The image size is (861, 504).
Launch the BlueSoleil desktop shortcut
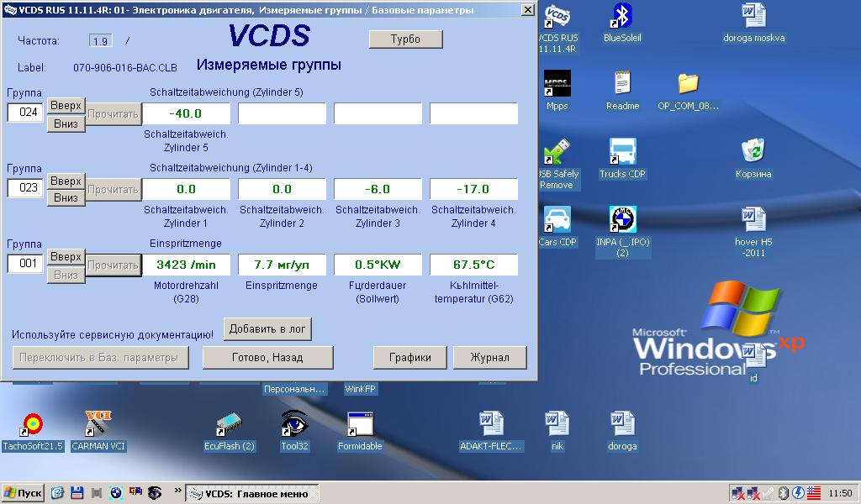coord(622,23)
